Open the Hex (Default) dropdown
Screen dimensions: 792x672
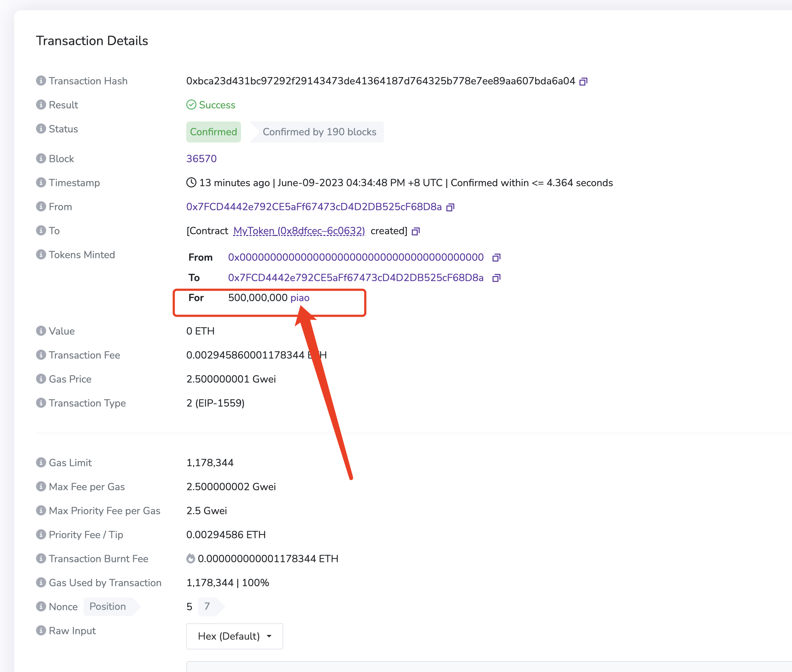(234, 636)
